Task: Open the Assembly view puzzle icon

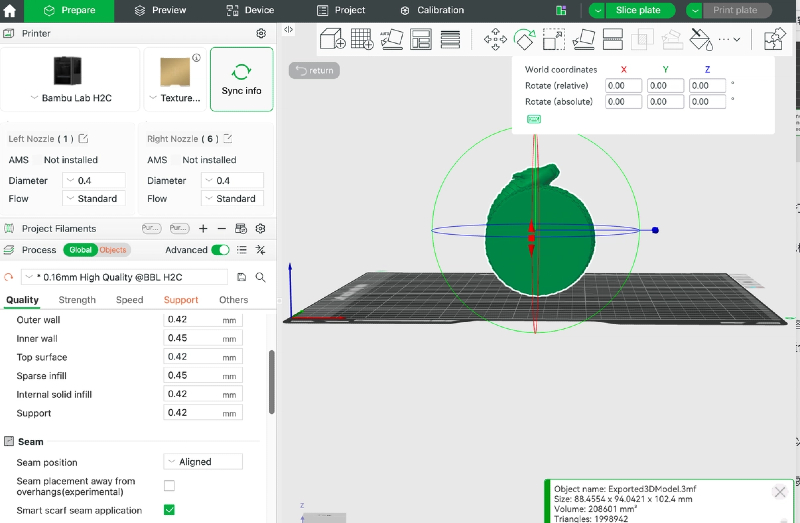Action: [x=774, y=39]
